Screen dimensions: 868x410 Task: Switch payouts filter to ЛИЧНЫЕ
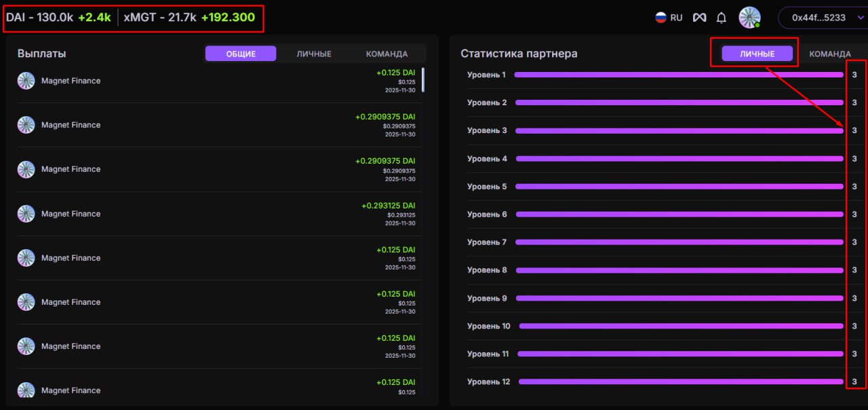click(x=314, y=54)
